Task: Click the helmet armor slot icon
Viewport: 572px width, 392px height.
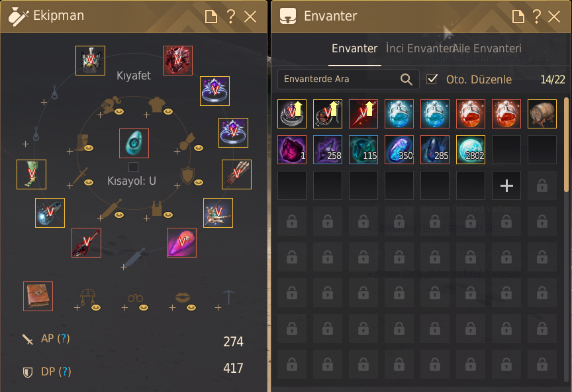Action: 90,60
